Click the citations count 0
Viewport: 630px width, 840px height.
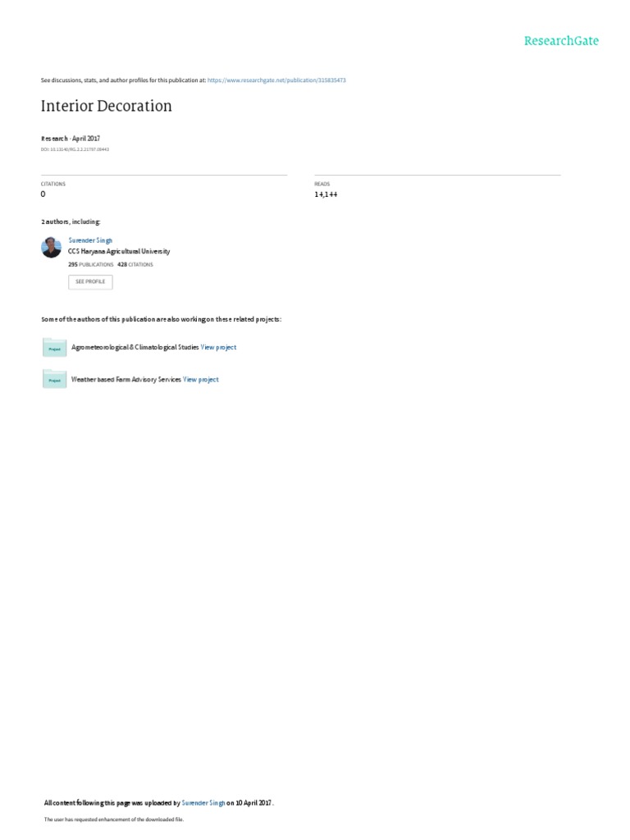click(x=43, y=194)
